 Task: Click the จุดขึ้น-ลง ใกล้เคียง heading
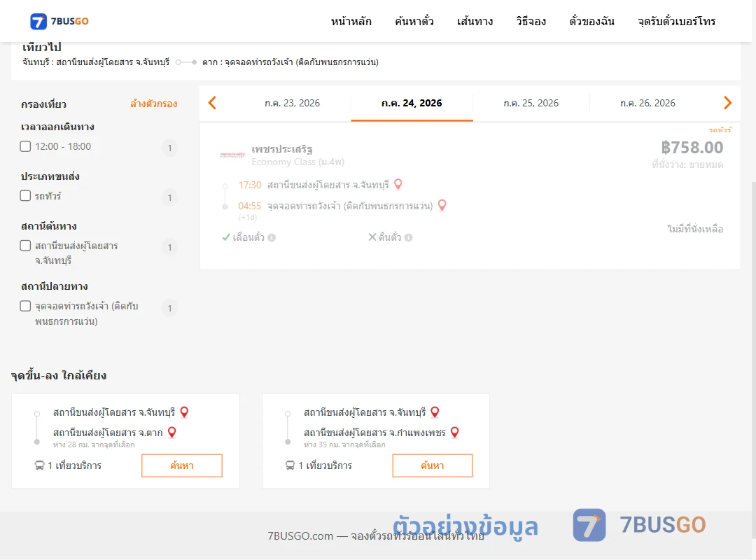pyautogui.click(x=59, y=375)
